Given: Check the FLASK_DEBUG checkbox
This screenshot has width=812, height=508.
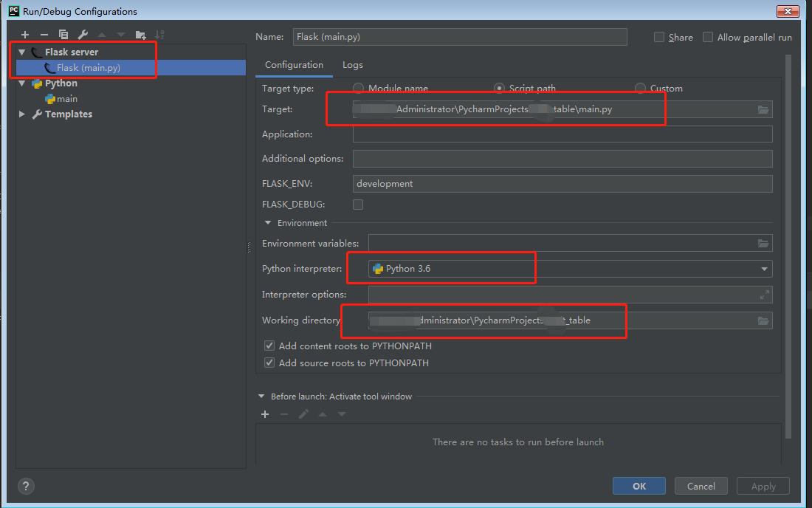Looking at the screenshot, I should [x=358, y=204].
